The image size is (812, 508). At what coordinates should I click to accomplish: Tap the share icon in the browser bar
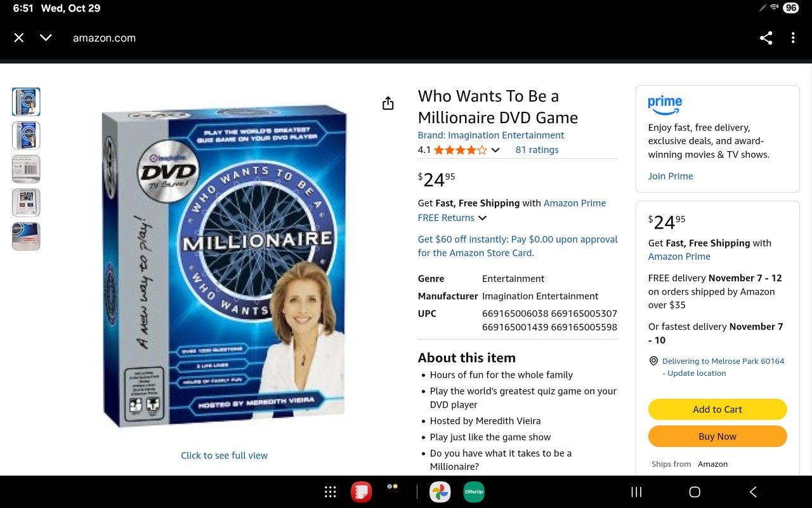click(766, 38)
